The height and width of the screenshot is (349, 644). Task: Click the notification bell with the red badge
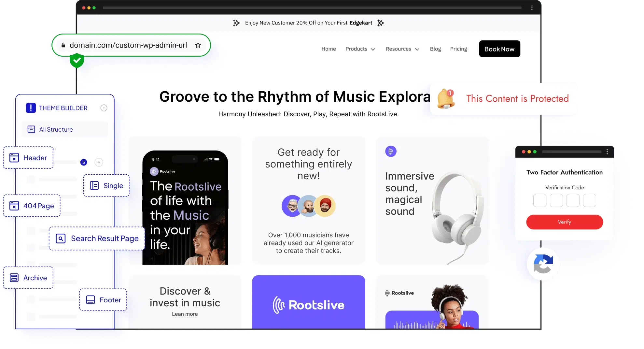coord(446,99)
